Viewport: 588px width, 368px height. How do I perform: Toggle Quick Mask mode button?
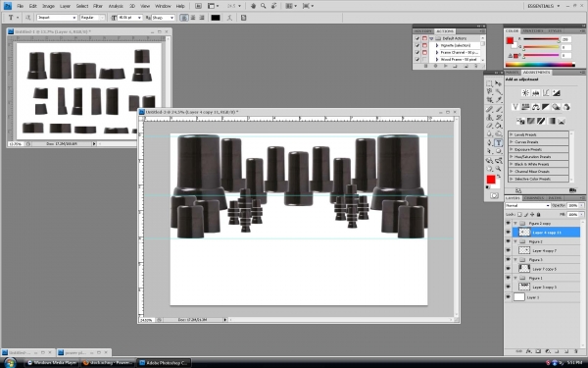click(494, 195)
